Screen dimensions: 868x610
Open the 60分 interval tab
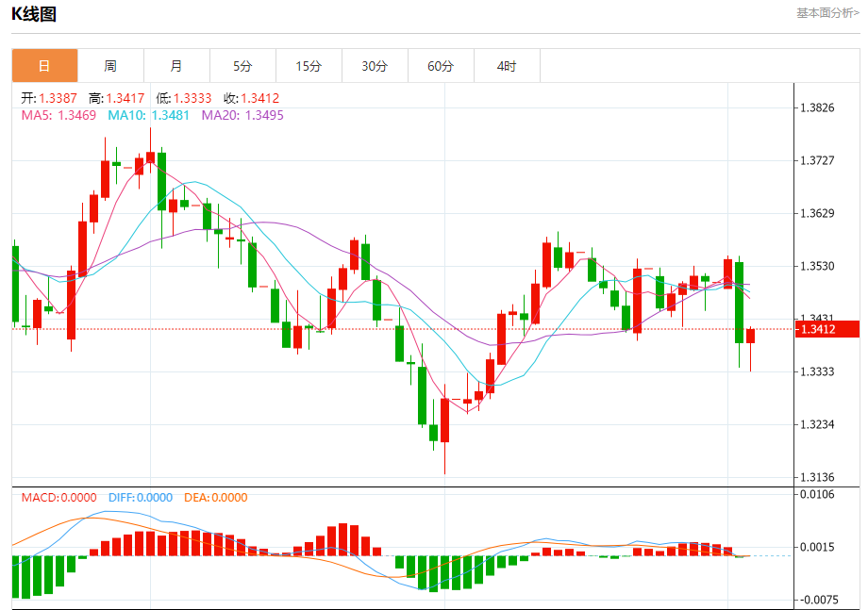click(441, 66)
